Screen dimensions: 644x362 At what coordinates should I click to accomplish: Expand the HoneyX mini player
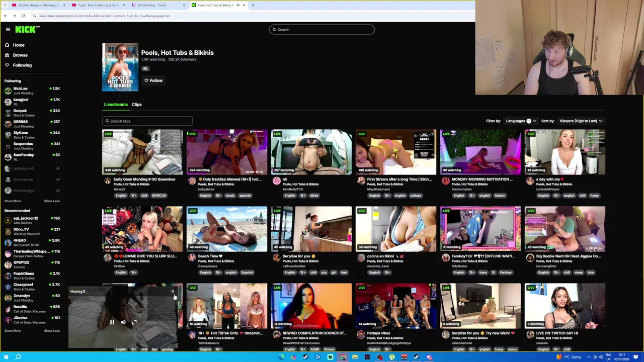click(134, 322)
